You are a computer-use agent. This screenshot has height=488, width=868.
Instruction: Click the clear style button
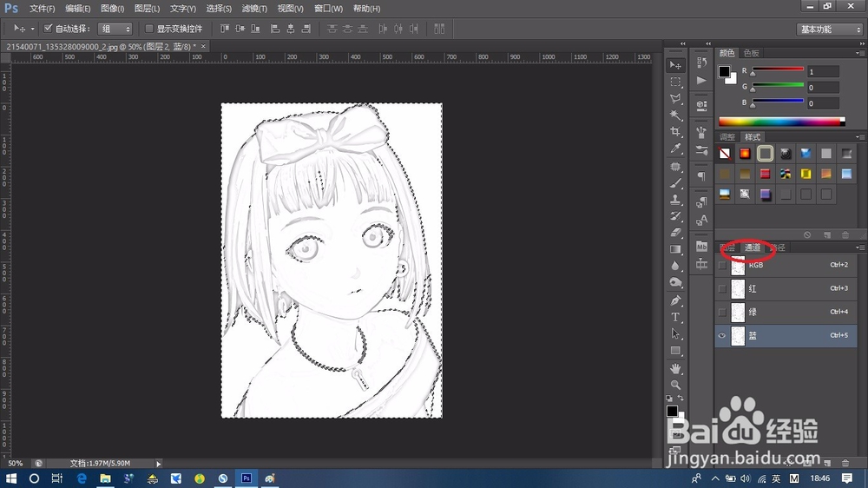(x=807, y=234)
